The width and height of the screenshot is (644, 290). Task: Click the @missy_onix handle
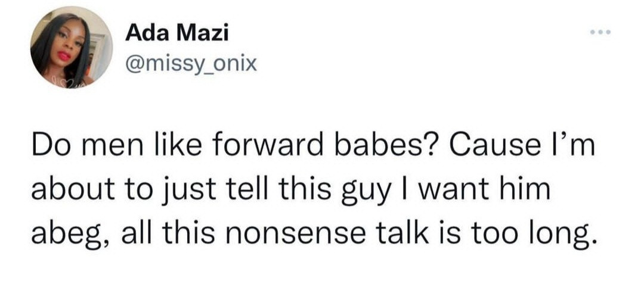coord(191,62)
